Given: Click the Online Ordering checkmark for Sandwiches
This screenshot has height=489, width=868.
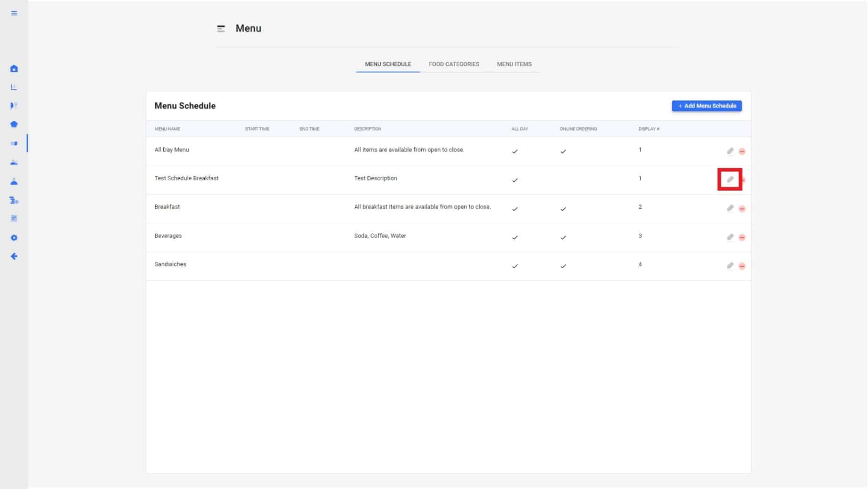Looking at the screenshot, I should pos(563,266).
